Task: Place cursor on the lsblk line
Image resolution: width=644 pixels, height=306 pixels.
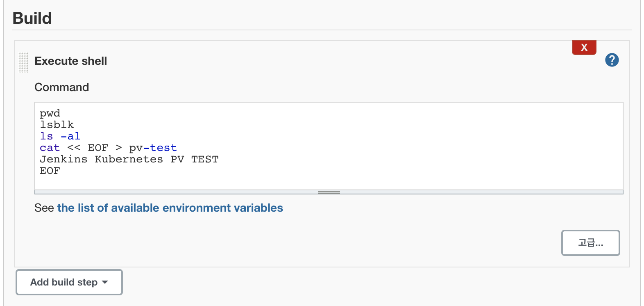Action: [x=57, y=125]
